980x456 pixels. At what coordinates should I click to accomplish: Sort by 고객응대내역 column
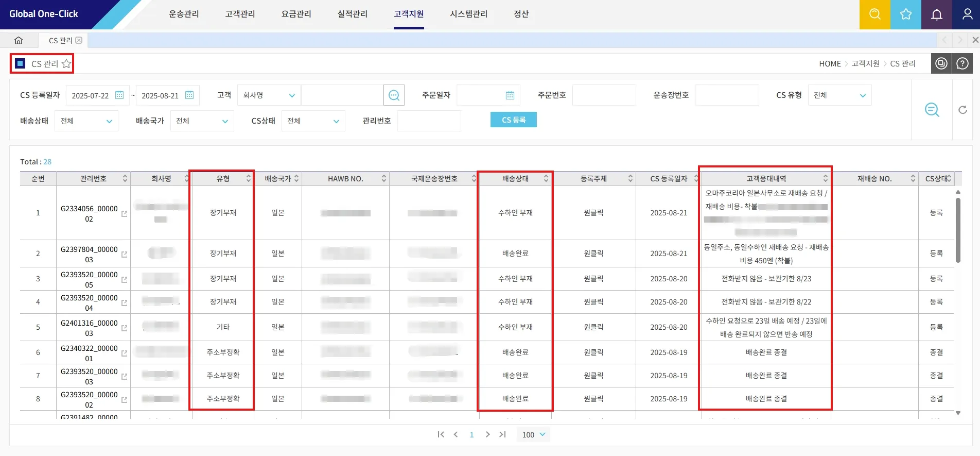(x=825, y=178)
